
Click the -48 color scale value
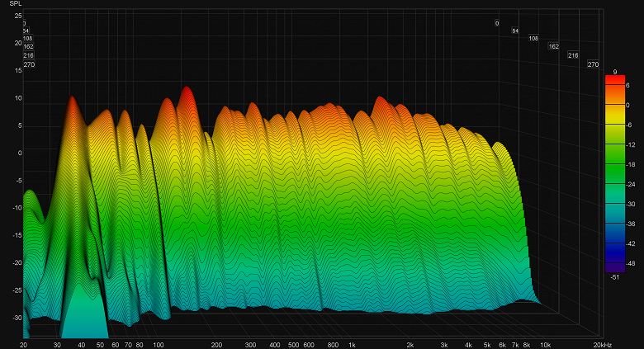pyautogui.click(x=631, y=263)
